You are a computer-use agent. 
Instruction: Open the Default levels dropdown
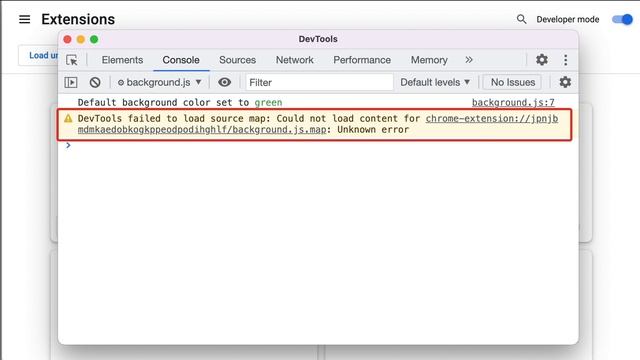point(435,82)
